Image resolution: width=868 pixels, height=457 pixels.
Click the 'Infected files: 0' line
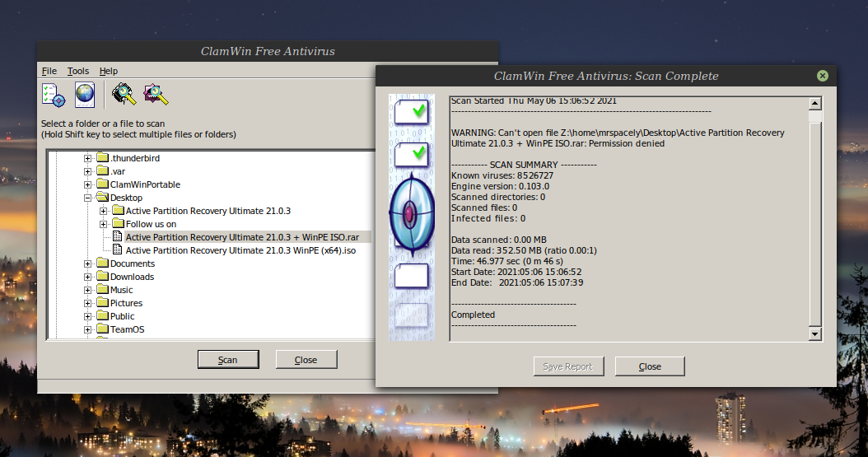[x=488, y=218]
